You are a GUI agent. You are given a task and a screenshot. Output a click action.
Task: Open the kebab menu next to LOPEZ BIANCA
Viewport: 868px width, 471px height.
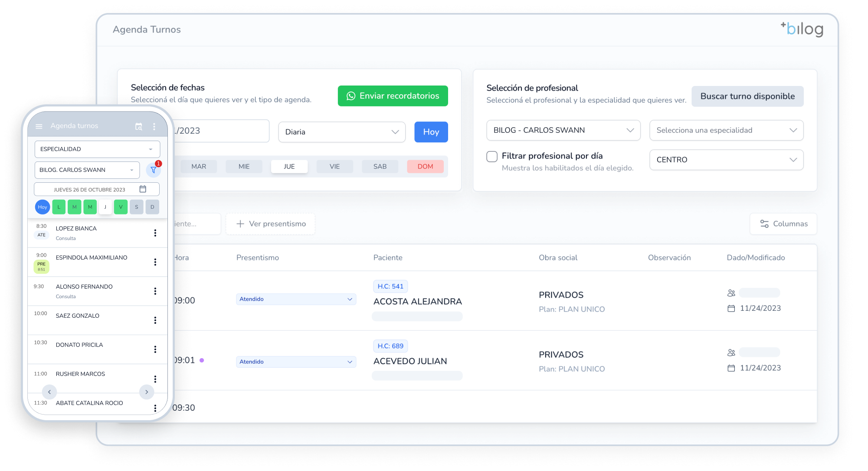point(155,233)
